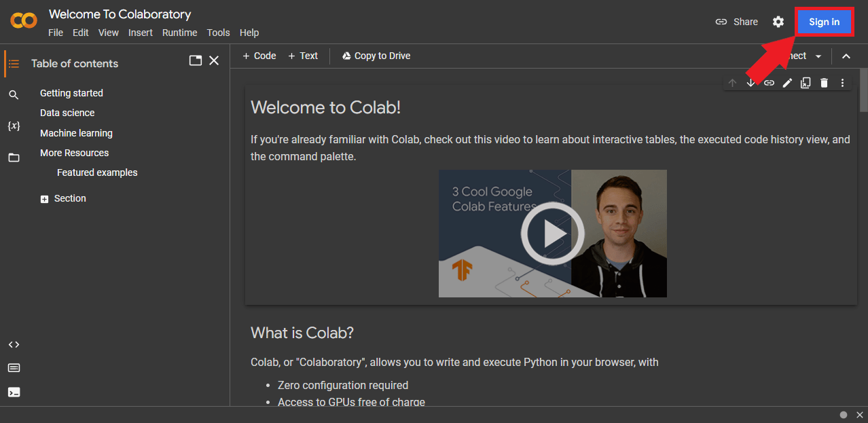Open Code snippets icon in sidebar
The width and height of the screenshot is (868, 423).
click(x=14, y=344)
